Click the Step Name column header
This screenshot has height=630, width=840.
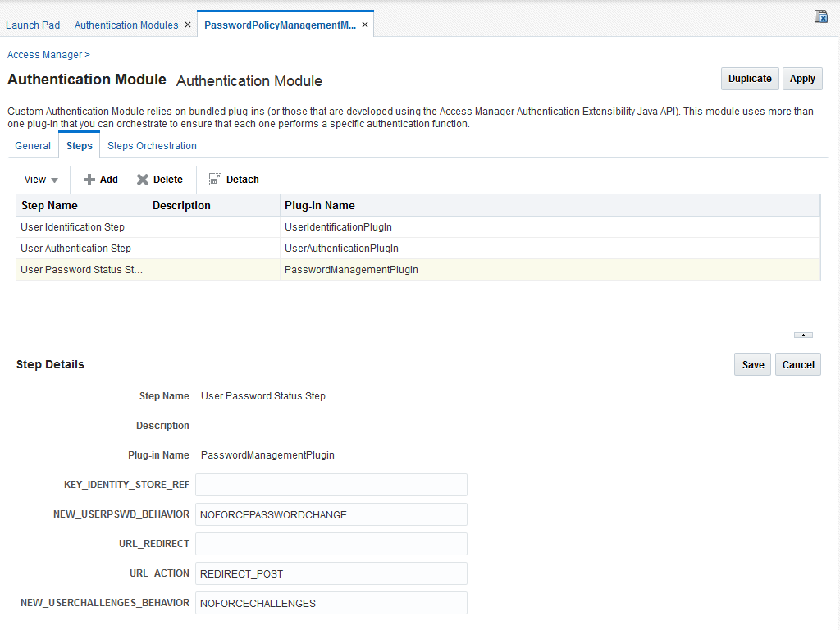pos(82,206)
